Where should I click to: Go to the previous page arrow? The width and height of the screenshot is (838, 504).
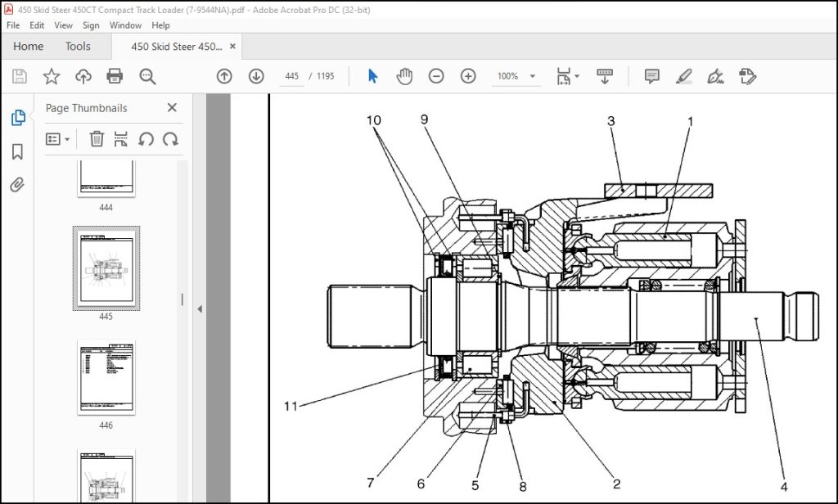click(x=224, y=76)
